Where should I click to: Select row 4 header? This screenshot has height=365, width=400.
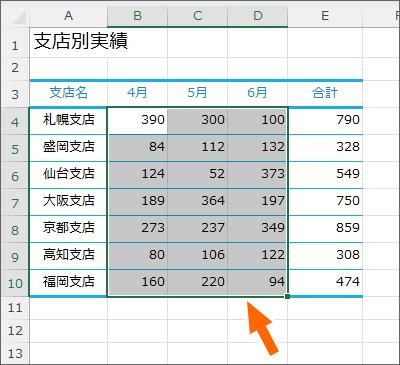[x=15, y=121]
